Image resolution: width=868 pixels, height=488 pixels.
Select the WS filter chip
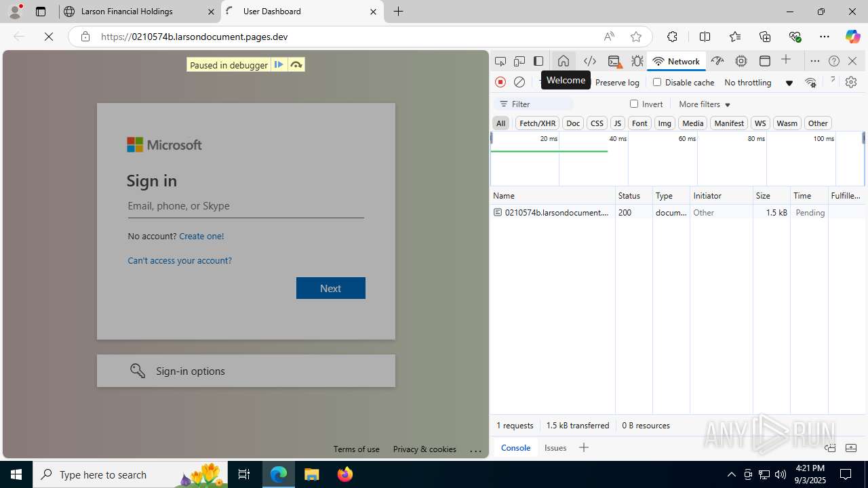tap(760, 123)
